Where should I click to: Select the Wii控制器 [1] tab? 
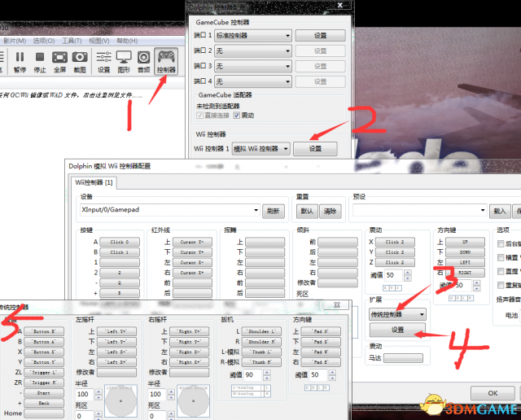pos(94,182)
